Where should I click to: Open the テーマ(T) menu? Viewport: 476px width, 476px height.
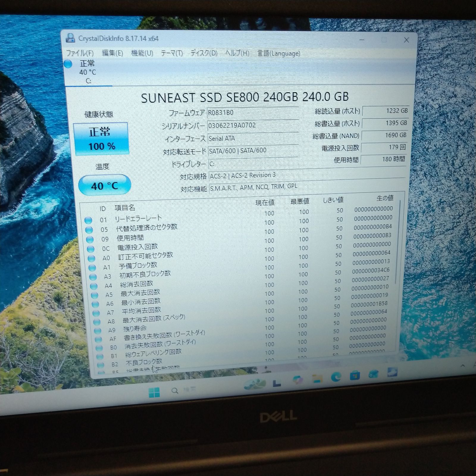tap(172, 53)
